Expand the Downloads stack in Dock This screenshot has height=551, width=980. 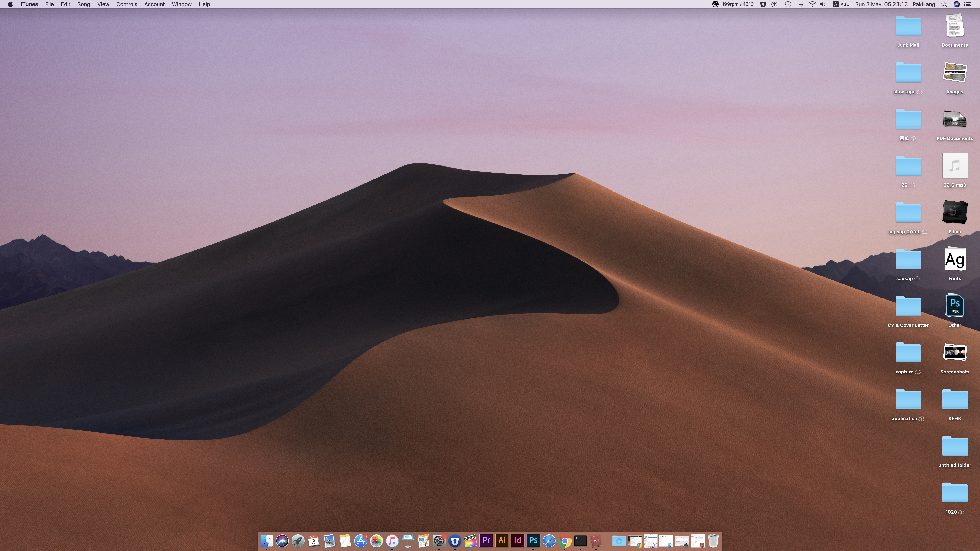[619, 540]
